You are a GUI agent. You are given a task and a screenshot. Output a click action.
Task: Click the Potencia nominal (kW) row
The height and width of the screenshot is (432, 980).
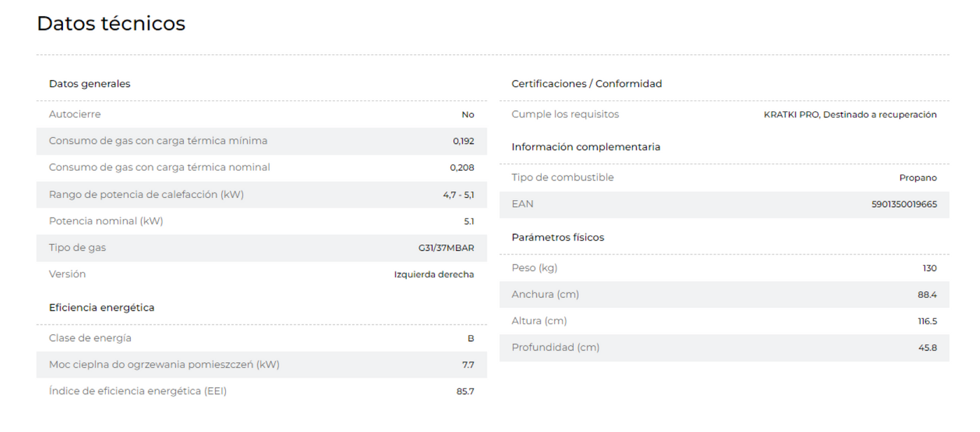click(x=262, y=221)
